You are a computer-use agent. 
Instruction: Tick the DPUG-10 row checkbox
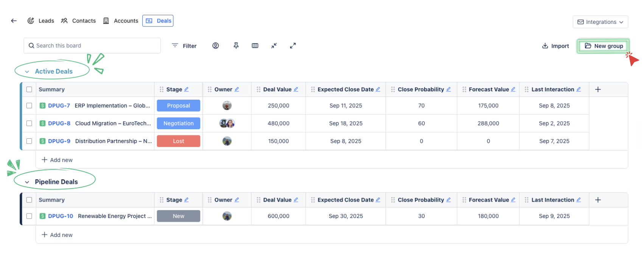(29, 216)
